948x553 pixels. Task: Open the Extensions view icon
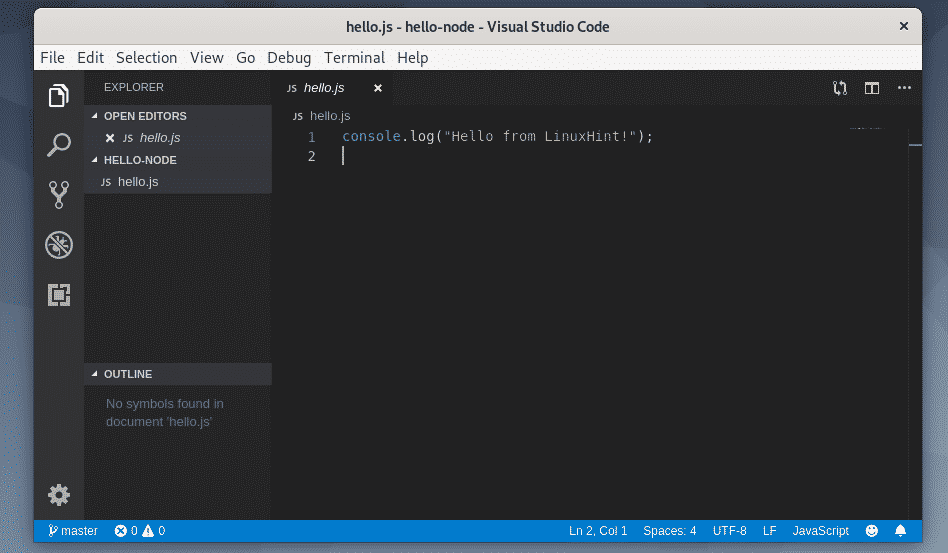(x=59, y=295)
